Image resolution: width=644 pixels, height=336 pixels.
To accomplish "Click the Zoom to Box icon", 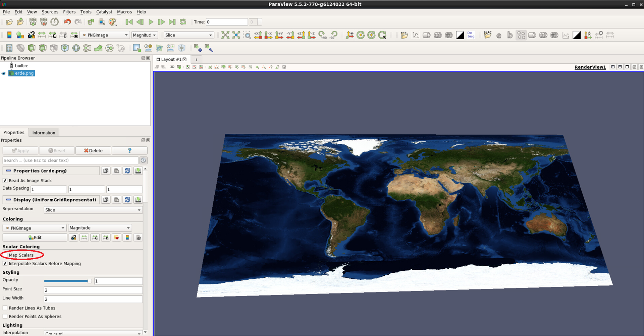I will pos(247,35).
